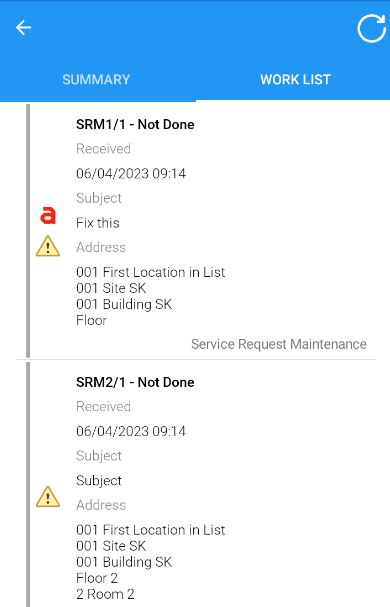
Task: Click SRM2/1 subject value 'Subject'
Action: (x=99, y=481)
